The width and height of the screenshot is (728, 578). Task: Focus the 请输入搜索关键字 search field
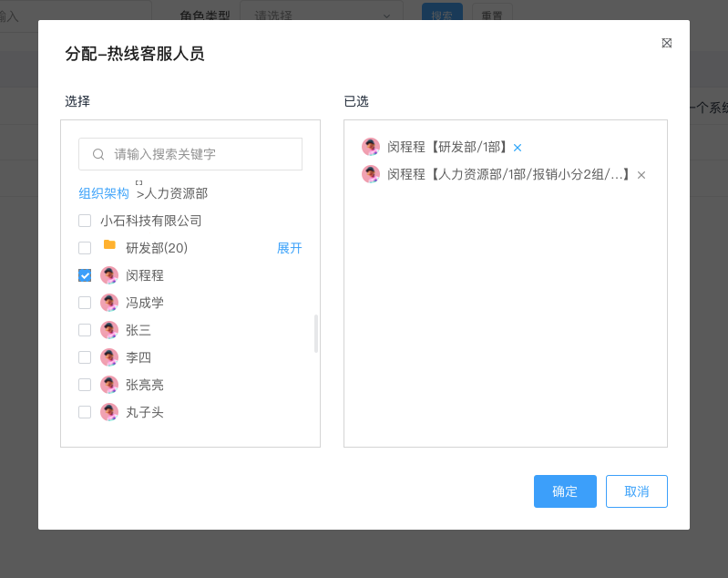190,154
